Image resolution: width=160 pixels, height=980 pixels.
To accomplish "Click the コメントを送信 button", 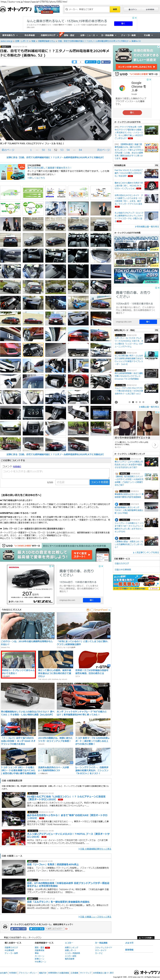I will [x=100, y=482].
